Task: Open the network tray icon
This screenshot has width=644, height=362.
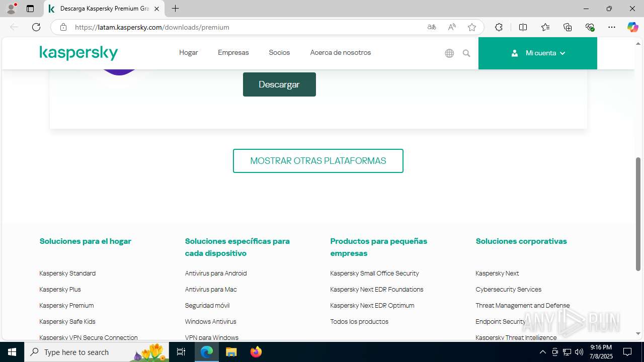Action: (567, 352)
